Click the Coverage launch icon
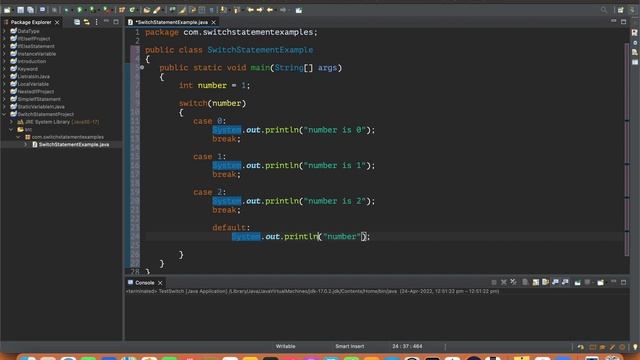640x360 pixels. (x=92, y=10)
